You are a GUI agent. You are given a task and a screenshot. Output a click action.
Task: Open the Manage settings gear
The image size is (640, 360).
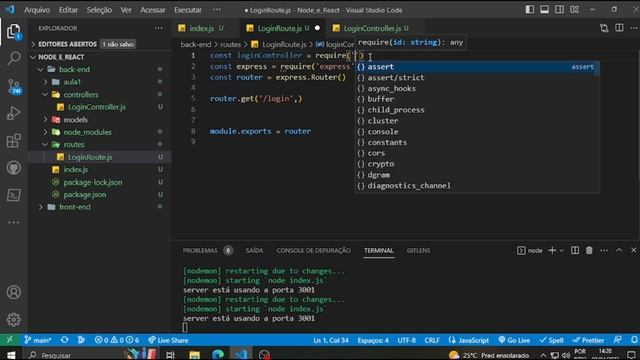[x=13, y=319]
